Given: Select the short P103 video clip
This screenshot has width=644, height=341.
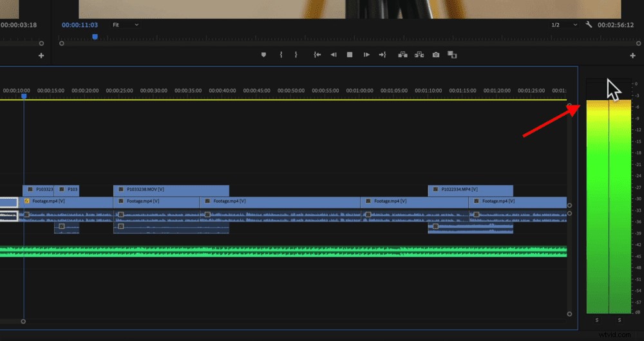Looking at the screenshot, I should [66, 190].
